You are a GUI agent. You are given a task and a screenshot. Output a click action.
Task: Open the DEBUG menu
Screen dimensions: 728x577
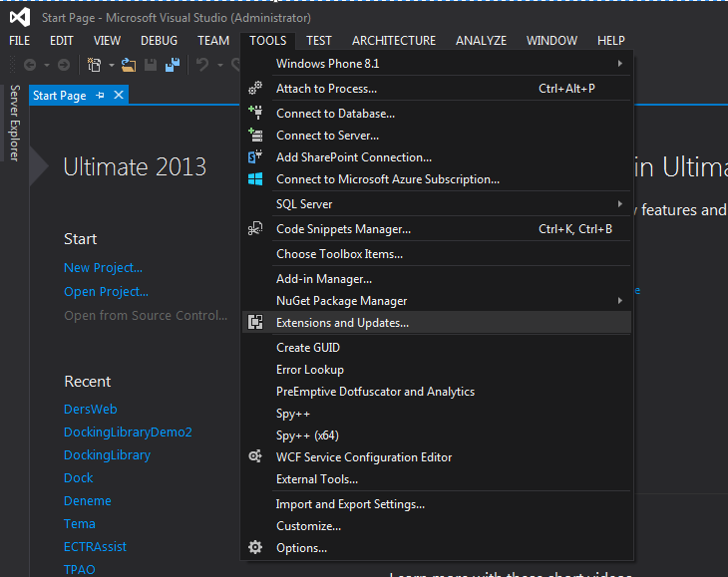click(159, 41)
